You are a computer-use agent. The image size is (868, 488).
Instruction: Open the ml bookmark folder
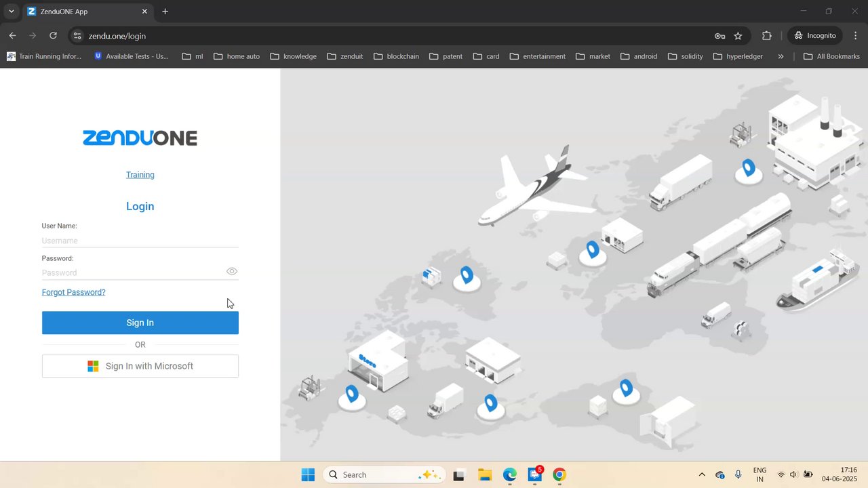click(193, 56)
